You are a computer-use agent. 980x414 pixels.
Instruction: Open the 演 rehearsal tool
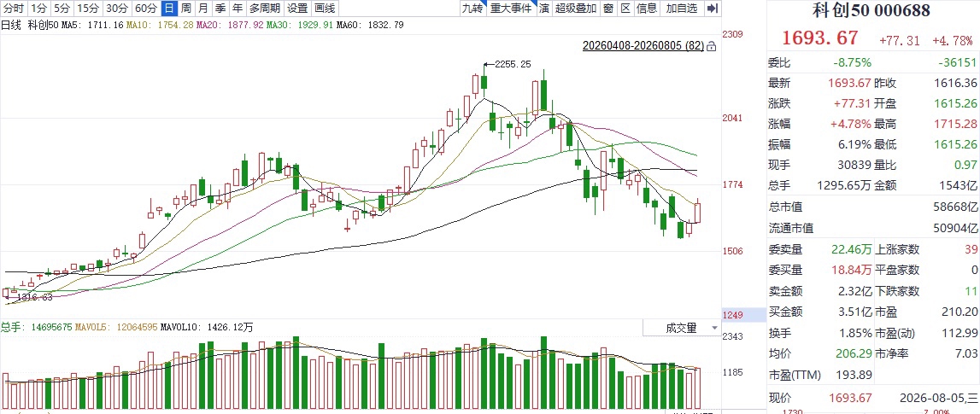[543, 9]
